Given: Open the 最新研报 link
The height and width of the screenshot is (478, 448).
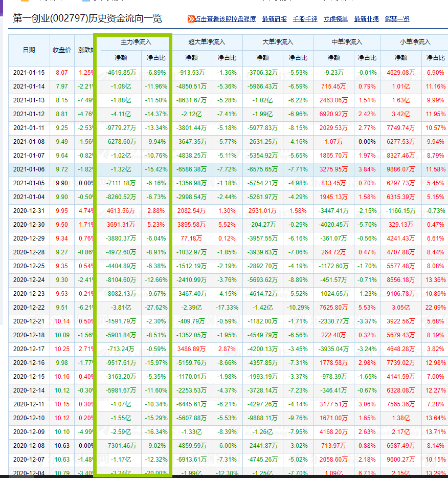Looking at the screenshot, I should point(275,19).
